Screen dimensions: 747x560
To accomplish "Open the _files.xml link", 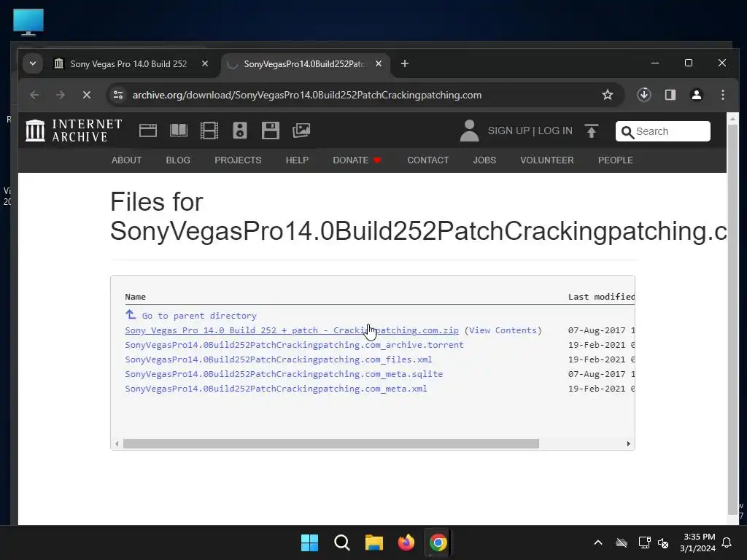I will point(278,359).
